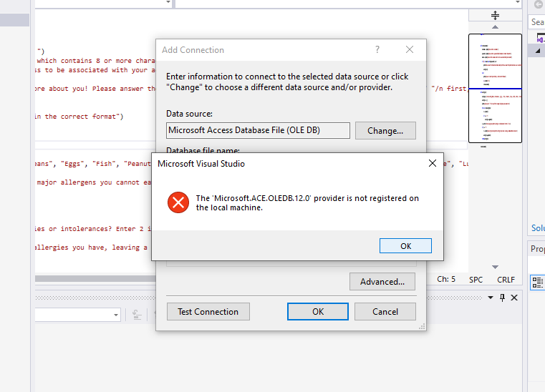This screenshot has width=545, height=392.
Task: Click the split editor icon above scrollbar
Action: [495, 15]
